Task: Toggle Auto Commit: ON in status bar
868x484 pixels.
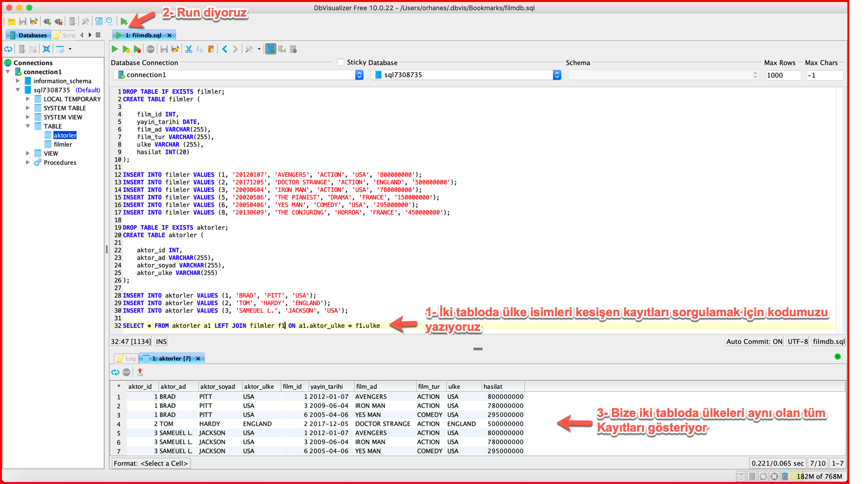Action: [x=754, y=341]
